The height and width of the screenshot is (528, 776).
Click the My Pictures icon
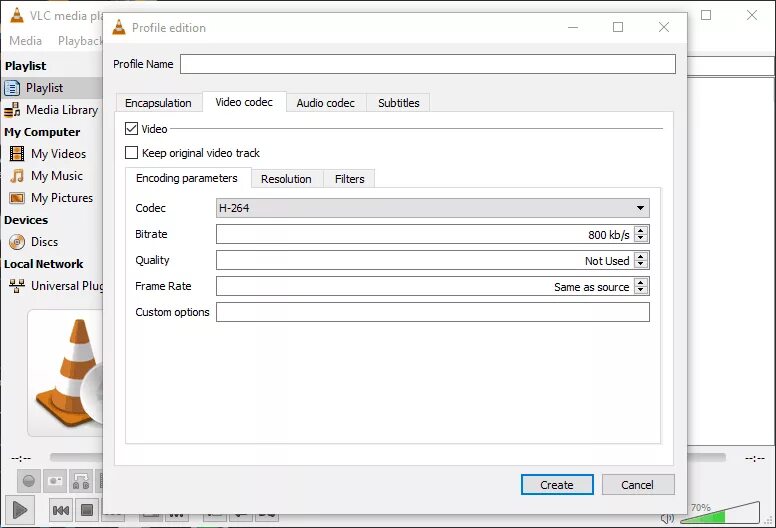click(17, 198)
